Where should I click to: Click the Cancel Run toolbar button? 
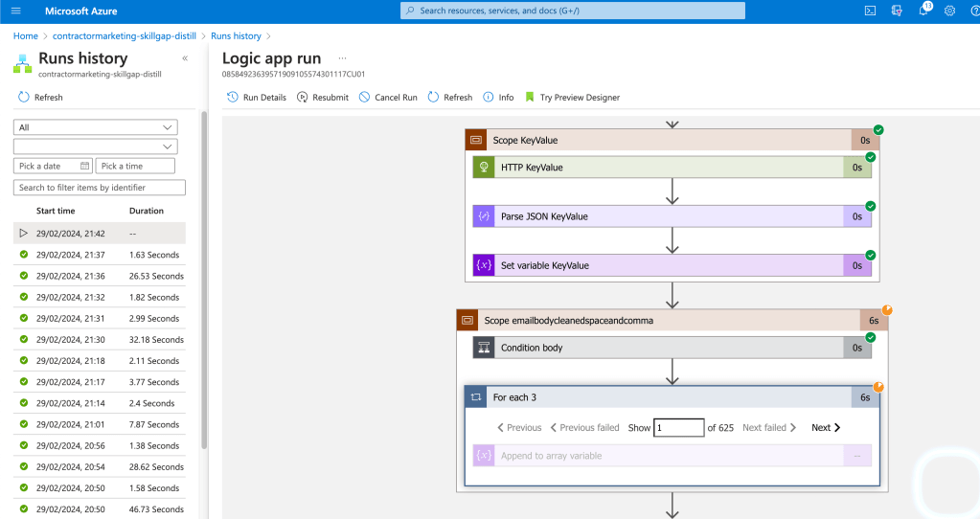coord(388,97)
